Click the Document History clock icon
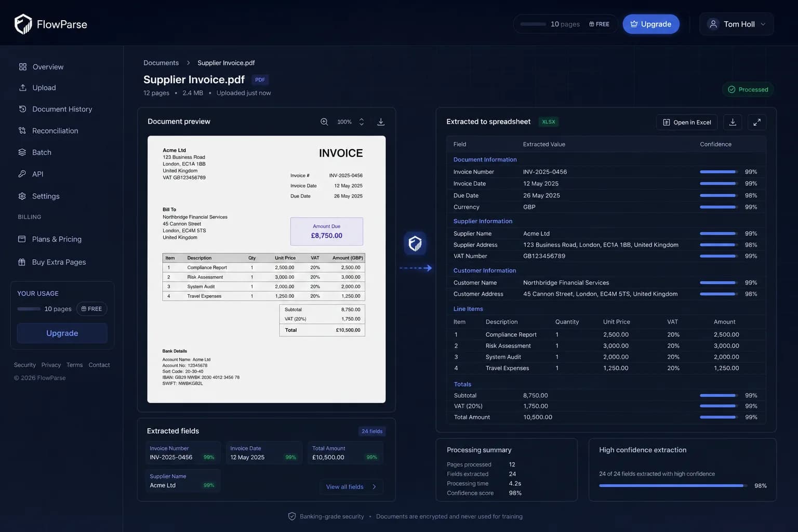This screenshot has width=798, height=532. tap(22, 109)
